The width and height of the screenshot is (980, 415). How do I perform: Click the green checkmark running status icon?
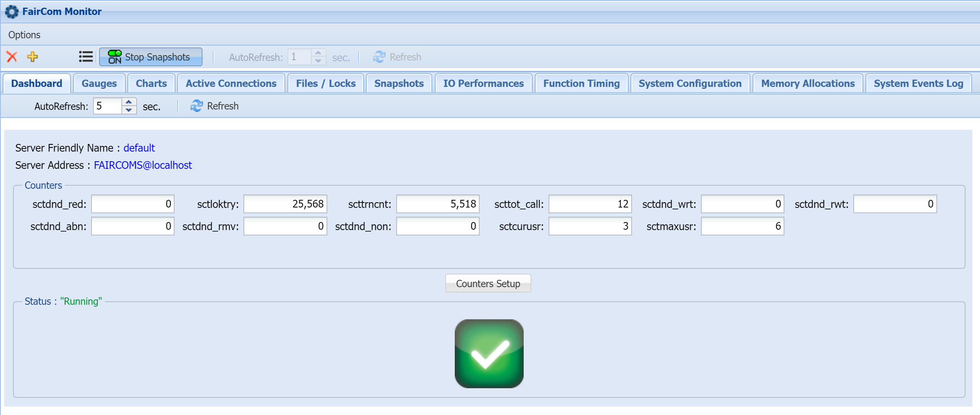(x=489, y=353)
